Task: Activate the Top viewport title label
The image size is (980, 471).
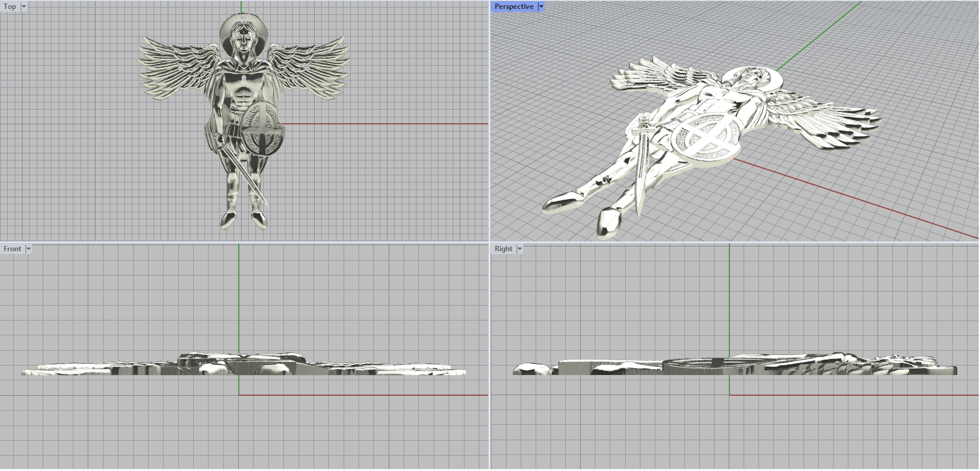Action: pyautogui.click(x=10, y=7)
